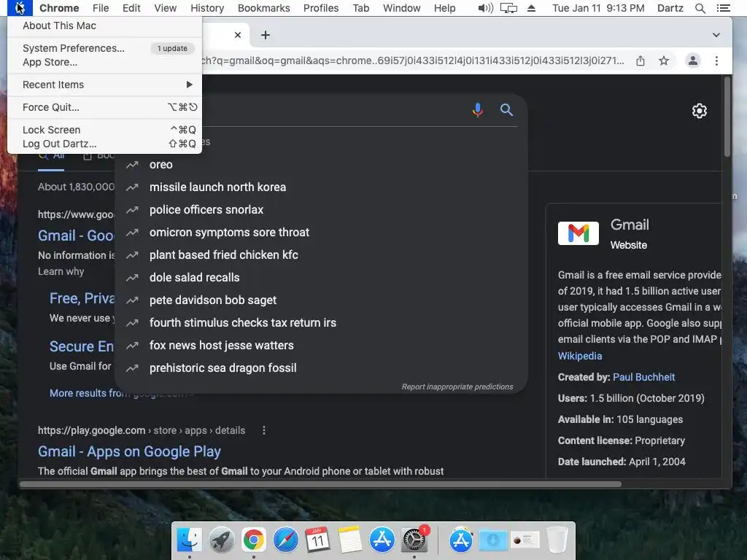Open System Preferences in the Dock
Image resolution: width=747 pixels, height=560 pixels.
[414, 540]
